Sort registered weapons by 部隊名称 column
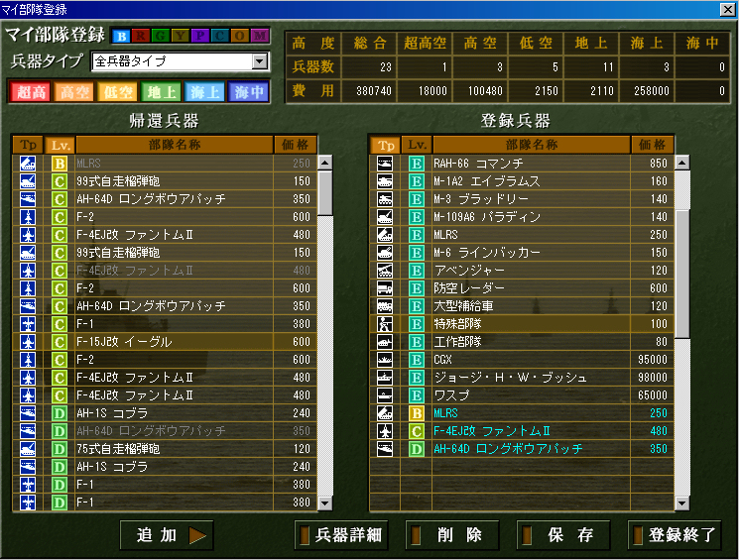 pos(532,145)
